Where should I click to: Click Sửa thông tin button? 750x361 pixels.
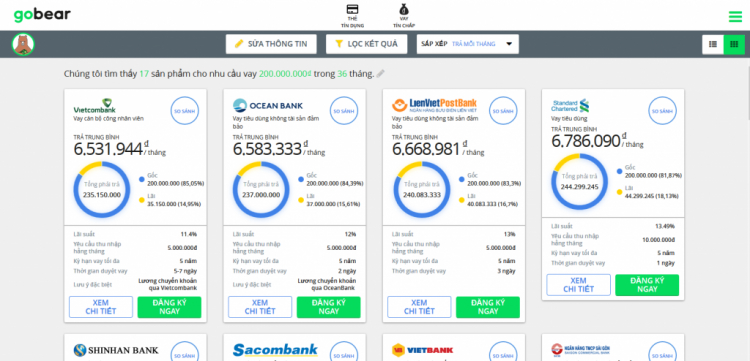[271, 44]
